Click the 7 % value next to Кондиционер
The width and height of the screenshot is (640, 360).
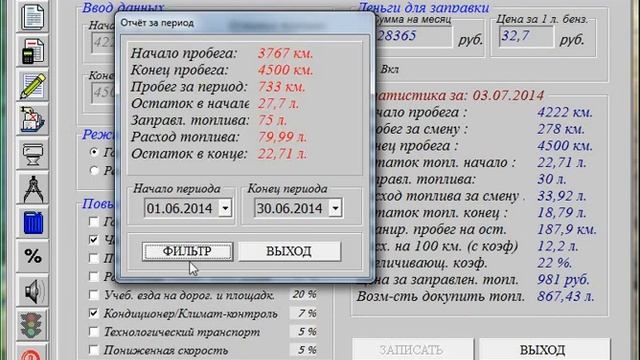coord(304,313)
